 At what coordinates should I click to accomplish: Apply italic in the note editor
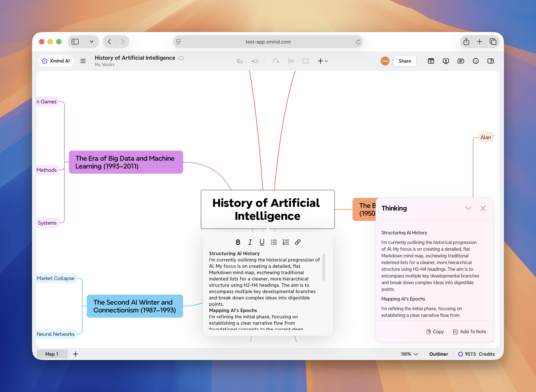(x=250, y=242)
